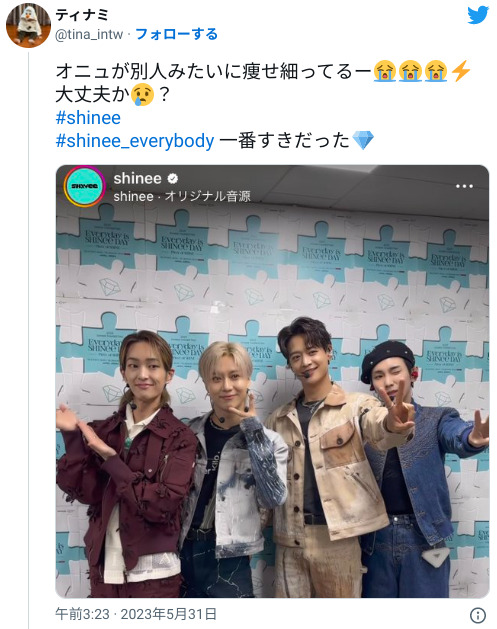Click the shinee circular profile logo
The image size is (497, 629).
tap(85, 186)
